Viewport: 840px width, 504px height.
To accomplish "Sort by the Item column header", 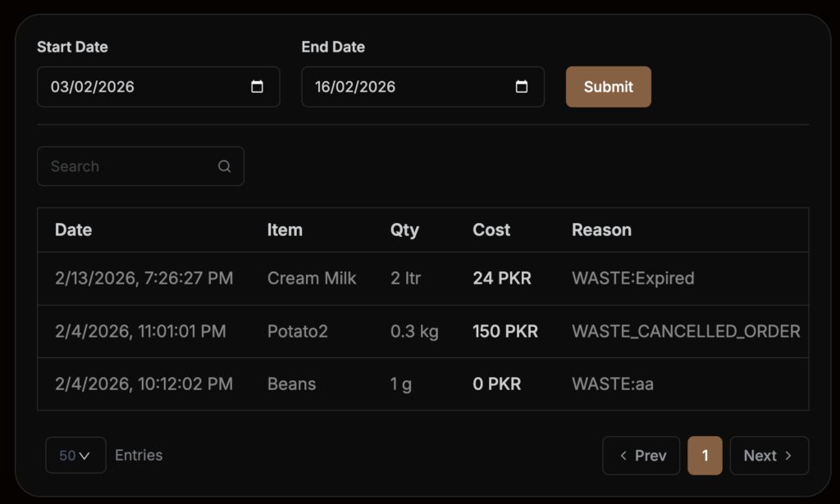I will click(x=285, y=230).
